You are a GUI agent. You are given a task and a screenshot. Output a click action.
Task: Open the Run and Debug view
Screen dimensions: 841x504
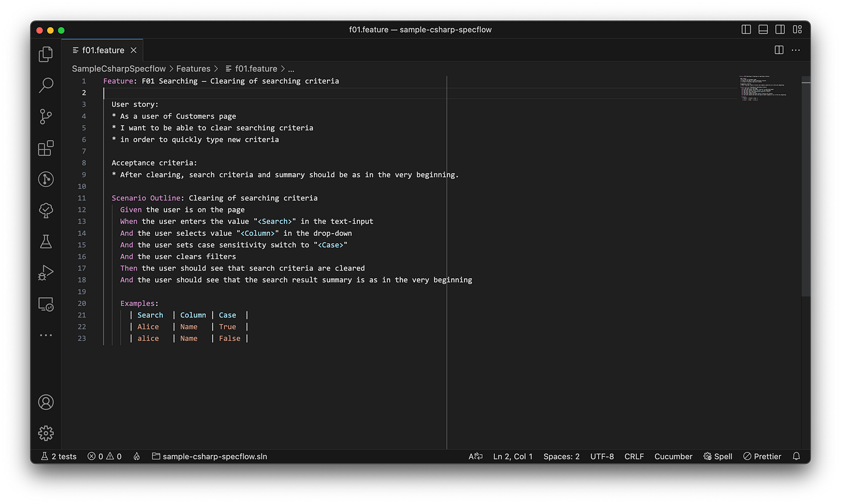point(46,272)
